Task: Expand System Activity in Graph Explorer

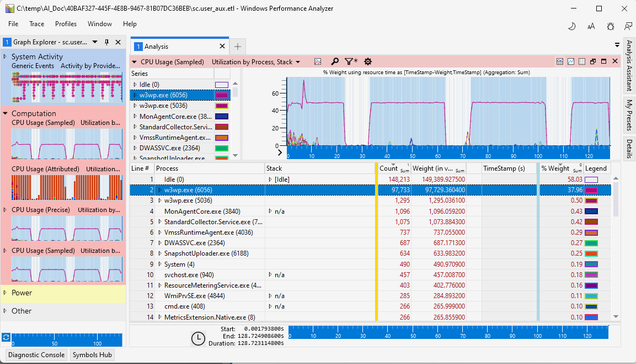Action: point(5,56)
